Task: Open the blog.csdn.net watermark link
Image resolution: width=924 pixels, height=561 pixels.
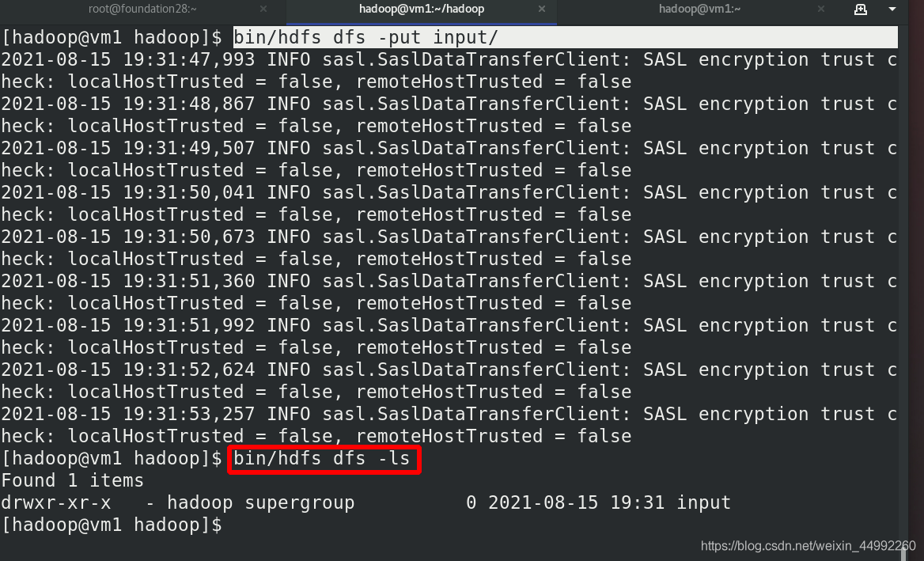Action: click(808, 546)
